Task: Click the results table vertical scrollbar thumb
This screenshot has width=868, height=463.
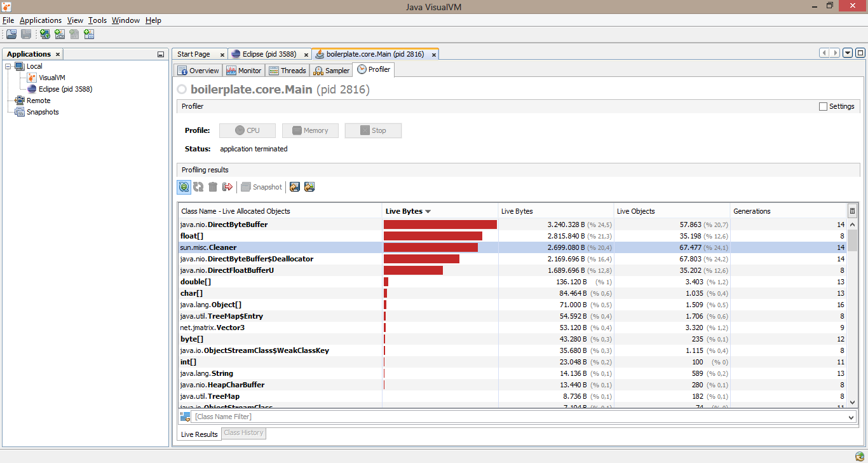Action: click(x=853, y=240)
